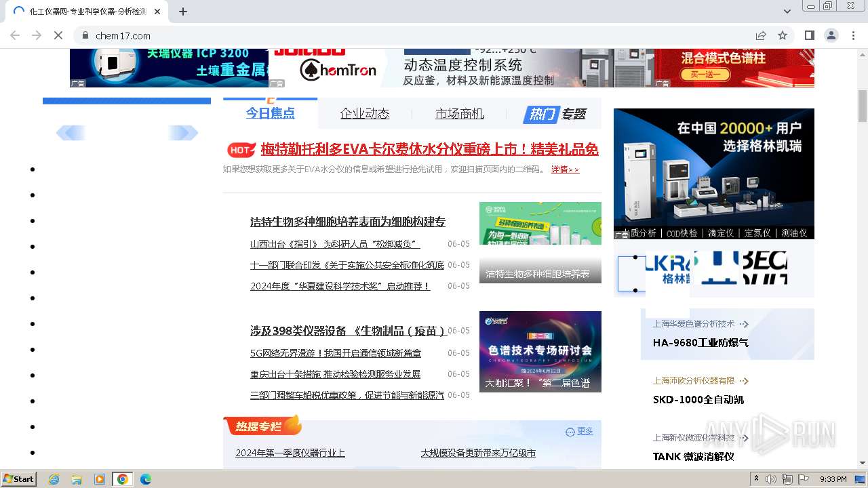Open HOT headline about EVA卡尔费休水分仪
Screen dimensions: 868x488
tap(429, 149)
